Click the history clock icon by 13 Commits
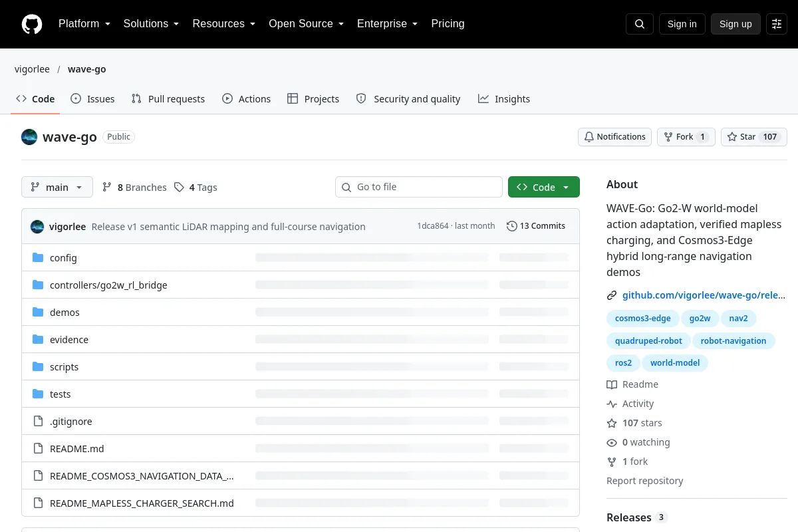Image resolution: width=798 pixels, height=532 pixels. click(x=511, y=226)
